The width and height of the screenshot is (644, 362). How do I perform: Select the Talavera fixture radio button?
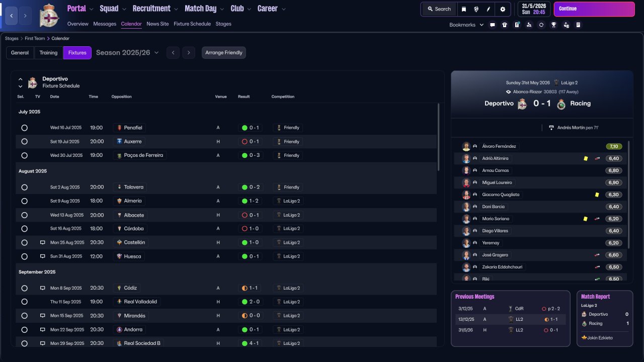point(24,187)
